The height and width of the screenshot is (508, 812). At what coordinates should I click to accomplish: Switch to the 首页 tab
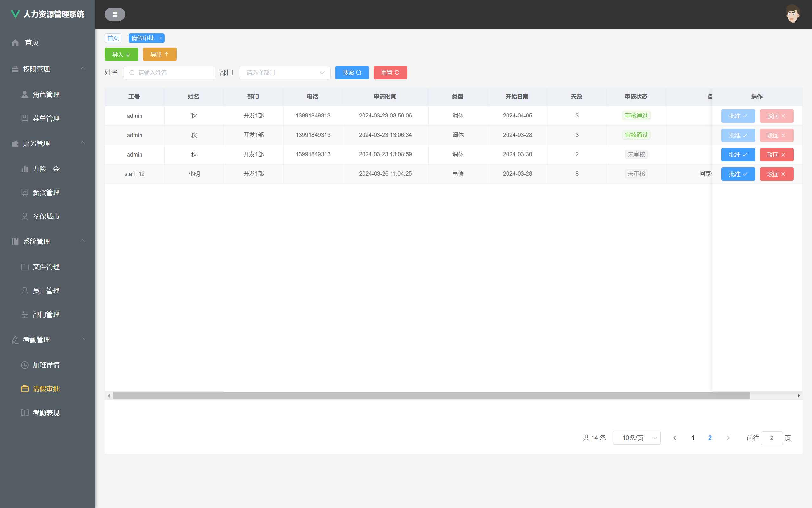click(113, 38)
